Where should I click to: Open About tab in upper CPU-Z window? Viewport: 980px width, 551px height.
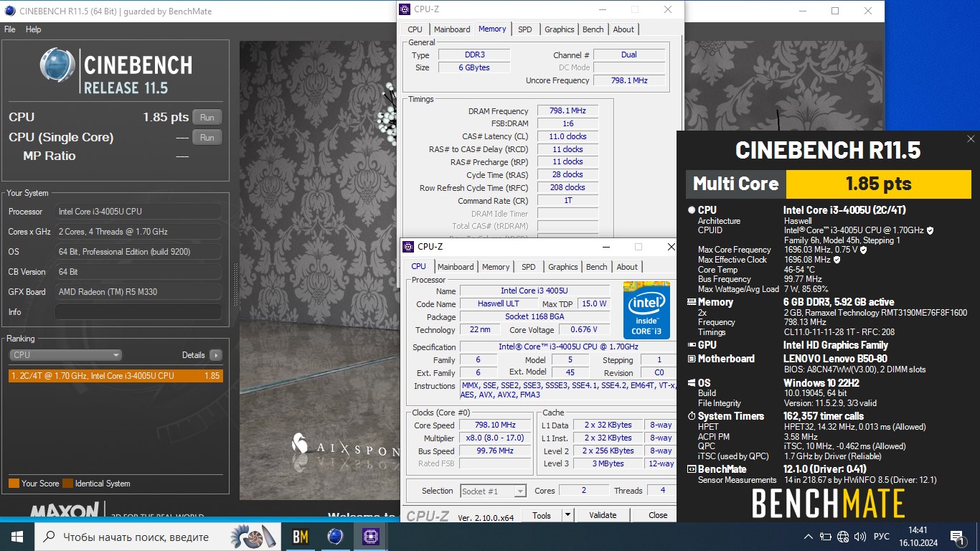coord(623,29)
